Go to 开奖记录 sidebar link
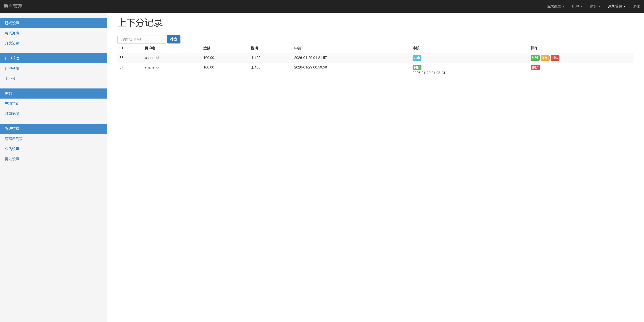 (12, 43)
